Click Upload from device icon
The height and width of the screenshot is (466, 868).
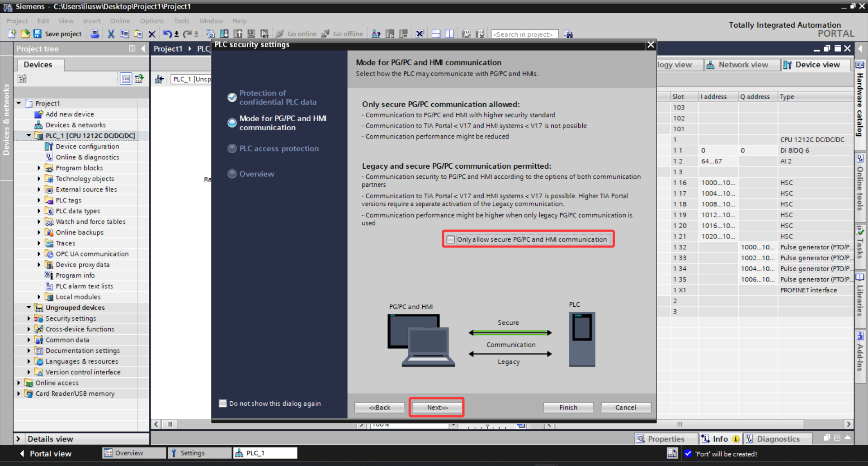(238, 34)
